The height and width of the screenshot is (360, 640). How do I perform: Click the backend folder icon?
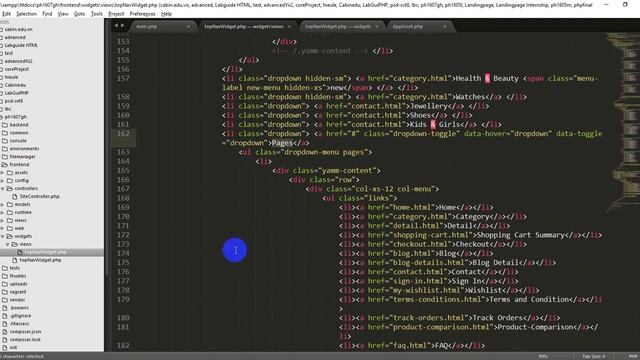pos(5,125)
